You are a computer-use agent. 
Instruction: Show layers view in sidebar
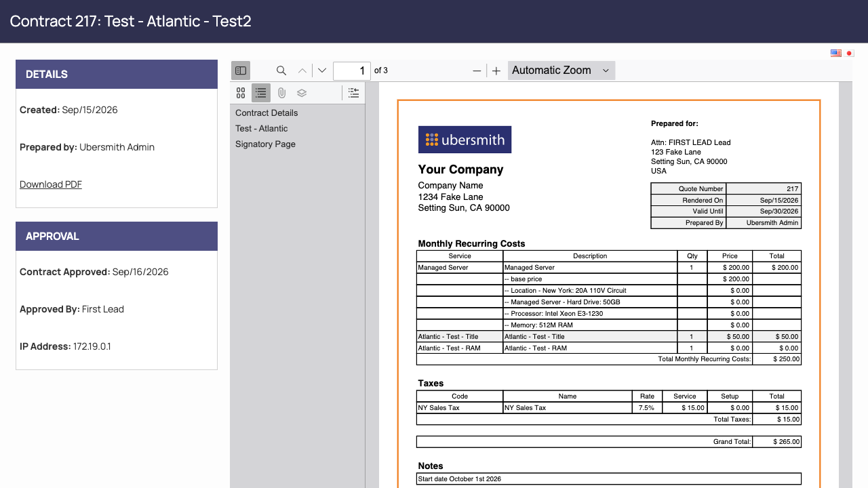pos(302,93)
